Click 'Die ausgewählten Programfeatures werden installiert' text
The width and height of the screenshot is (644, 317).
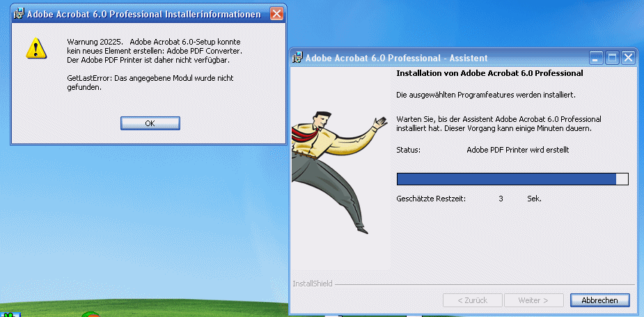click(486, 95)
